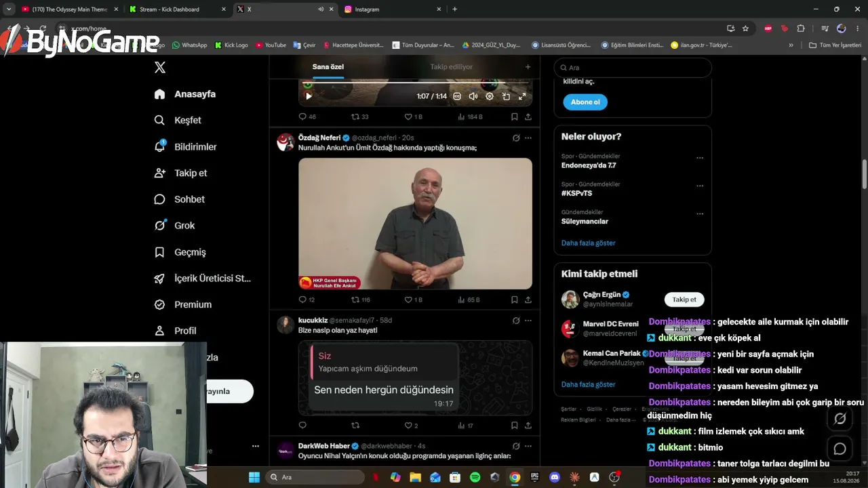Follow Çağrı Ergün with Takip et

point(684,300)
